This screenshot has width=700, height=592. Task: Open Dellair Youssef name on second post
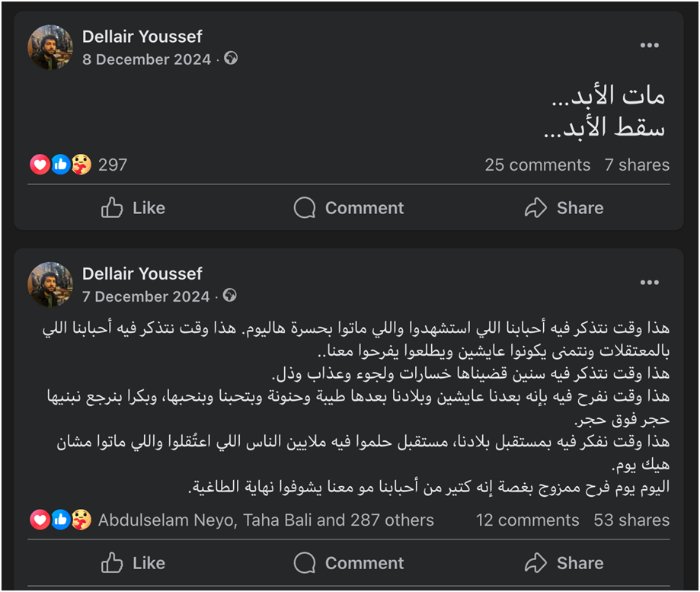tap(142, 274)
